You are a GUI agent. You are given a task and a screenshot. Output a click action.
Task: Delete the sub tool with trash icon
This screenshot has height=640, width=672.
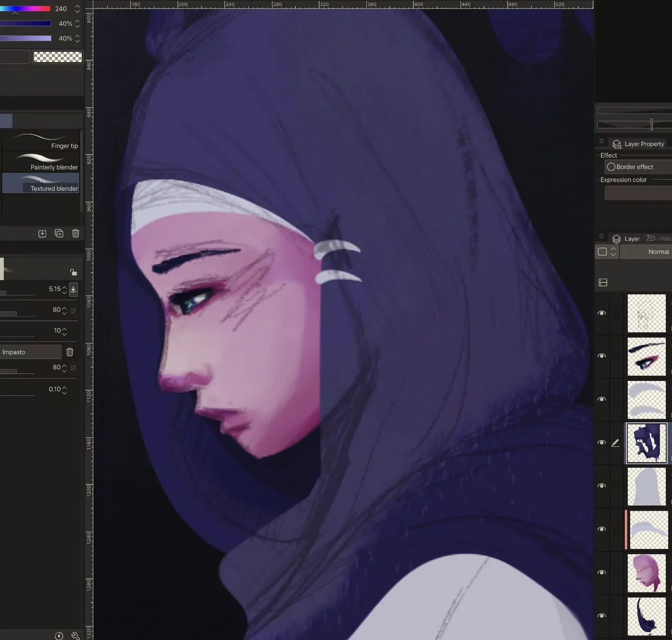click(76, 233)
